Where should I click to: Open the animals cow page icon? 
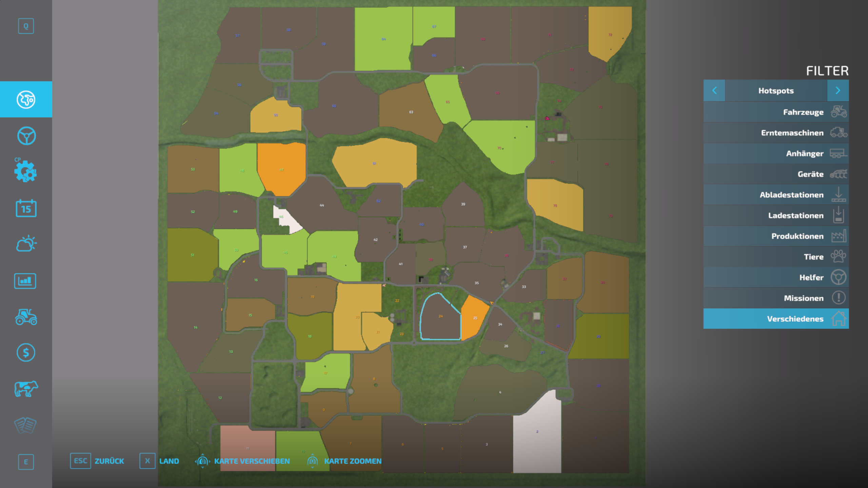pos(26,388)
